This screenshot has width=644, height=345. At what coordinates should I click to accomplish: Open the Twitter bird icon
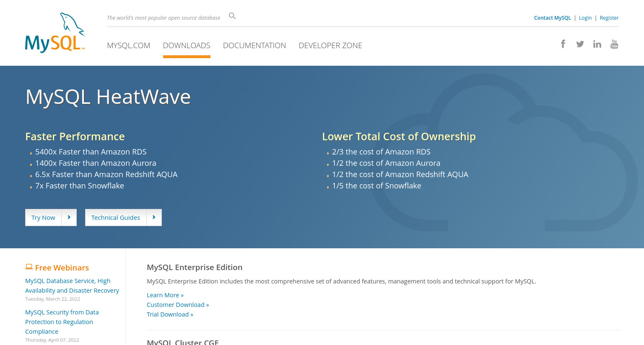[x=580, y=44]
